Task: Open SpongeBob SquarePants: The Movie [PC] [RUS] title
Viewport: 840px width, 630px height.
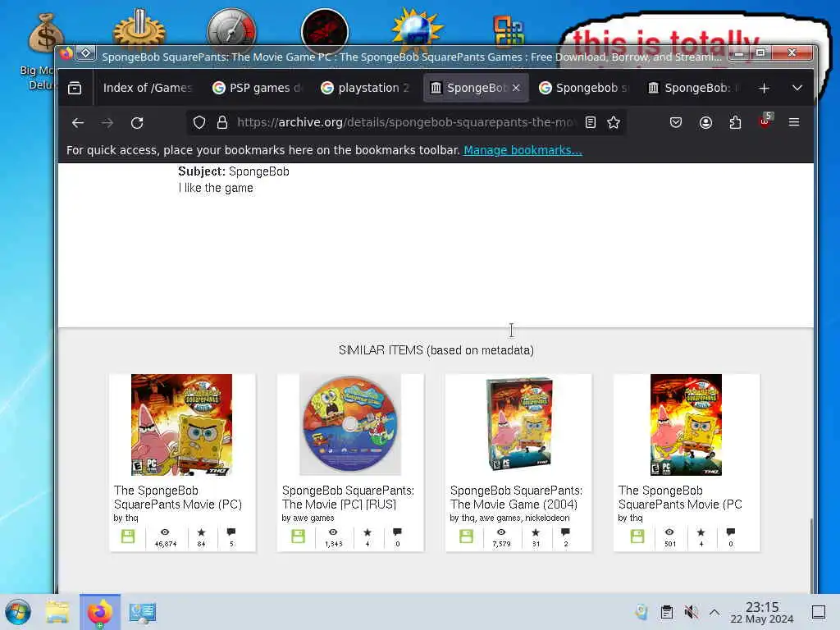Action: click(x=348, y=497)
